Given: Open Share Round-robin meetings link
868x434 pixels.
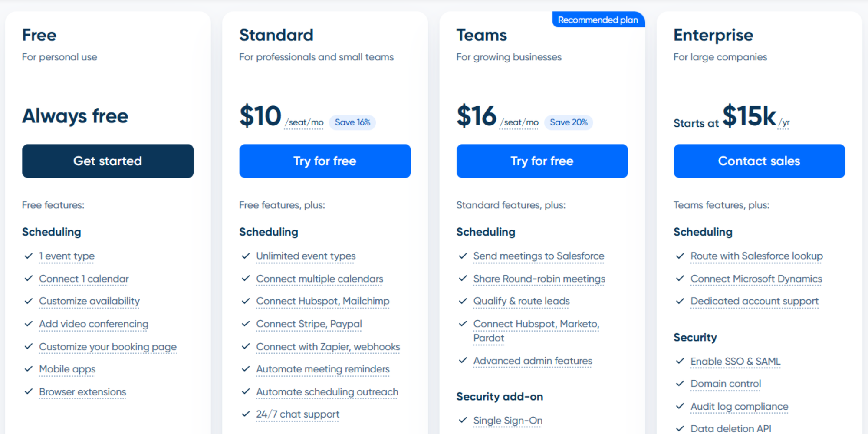Looking at the screenshot, I should coord(539,279).
